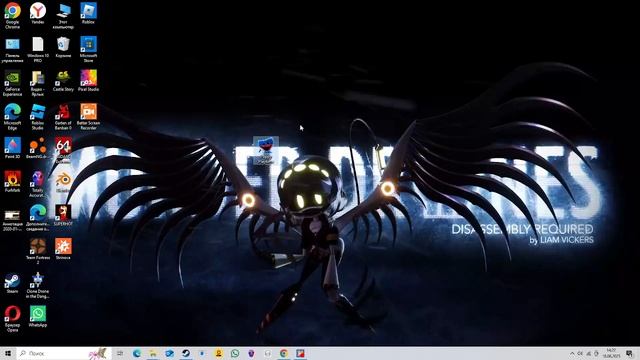Viewport: 640px width, 360px height.
Task: Switch to Chrome on the taskbar
Action: coord(284,353)
